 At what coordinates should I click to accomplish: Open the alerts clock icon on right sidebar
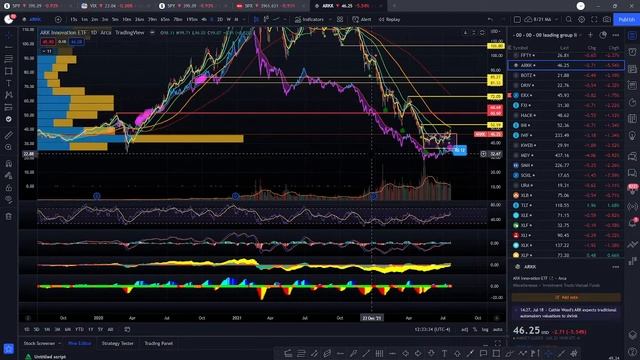(x=632, y=52)
